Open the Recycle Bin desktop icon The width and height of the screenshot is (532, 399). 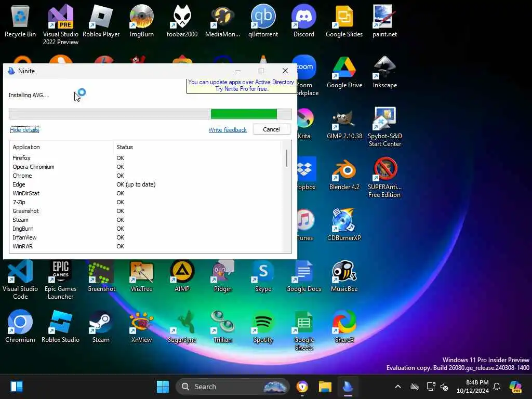pos(20,21)
